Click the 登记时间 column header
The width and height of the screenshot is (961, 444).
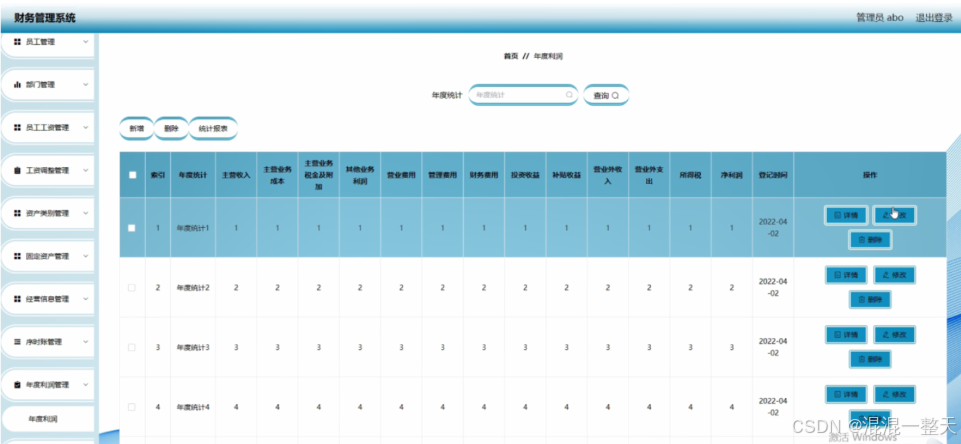point(773,175)
